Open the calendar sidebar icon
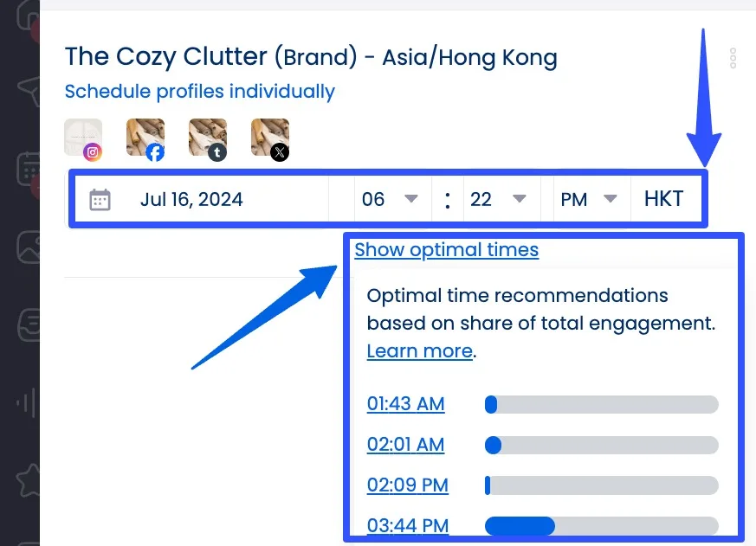The image size is (756, 546). pyautogui.click(x=29, y=169)
